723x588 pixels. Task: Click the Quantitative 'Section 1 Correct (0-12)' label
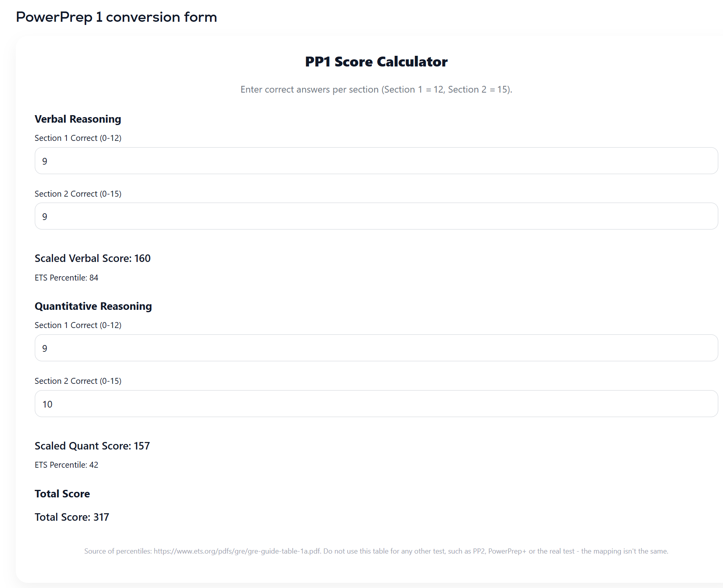(x=78, y=325)
